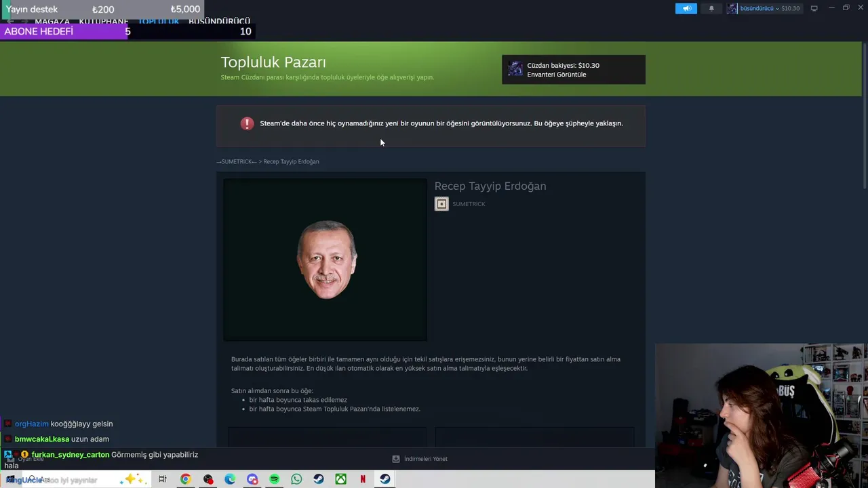868x488 pixels.
Task: Click the profile avatar in title bar
Action: (732, 8)
